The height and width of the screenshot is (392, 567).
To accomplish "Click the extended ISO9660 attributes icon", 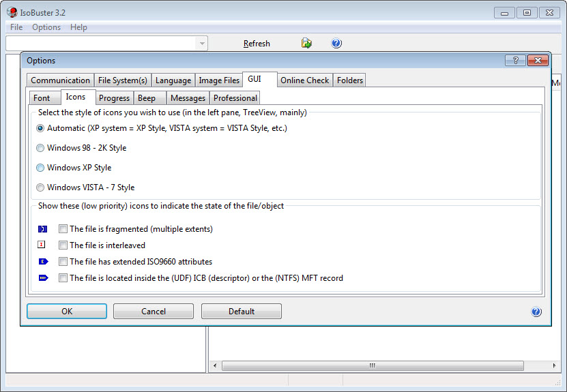I will [44, 261].
